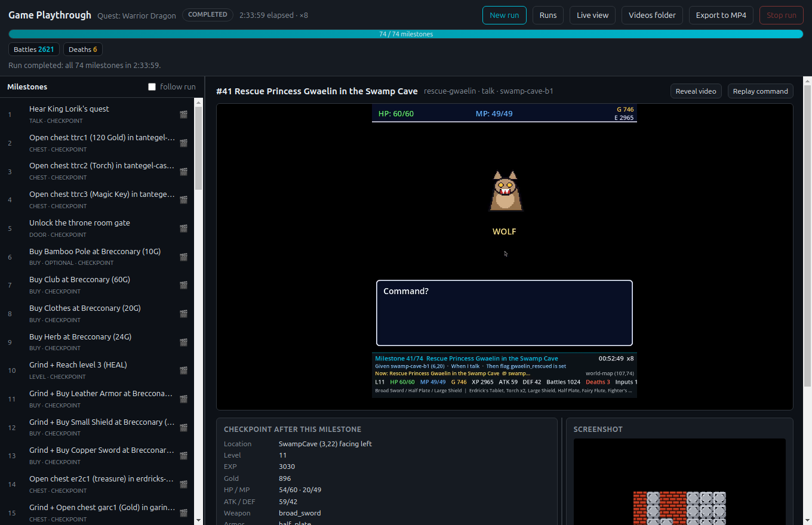Open clip icon for Unlock the throne room gate
This screenshot has width=812, height=525.
[x=183, y=228]
